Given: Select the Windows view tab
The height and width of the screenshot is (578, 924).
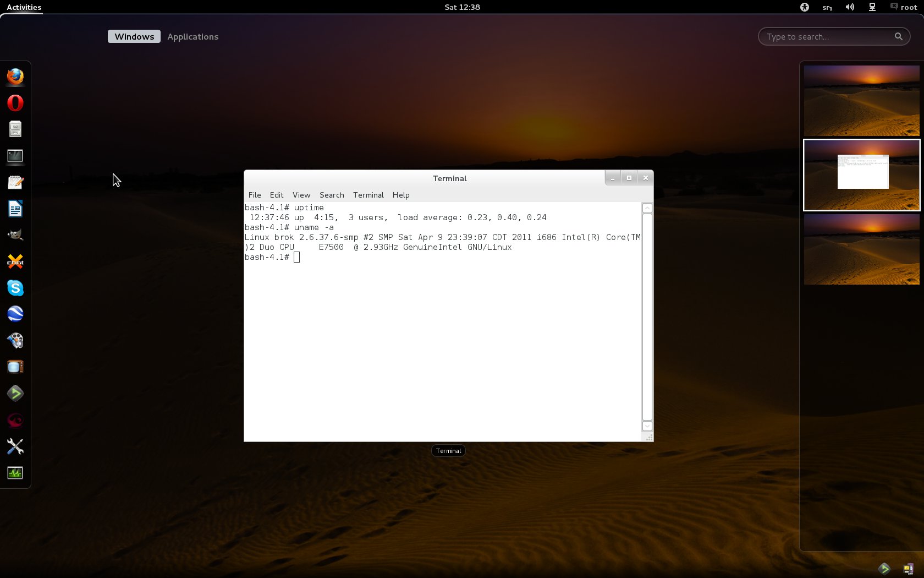Looking at the screenshot, I should 134,37.
